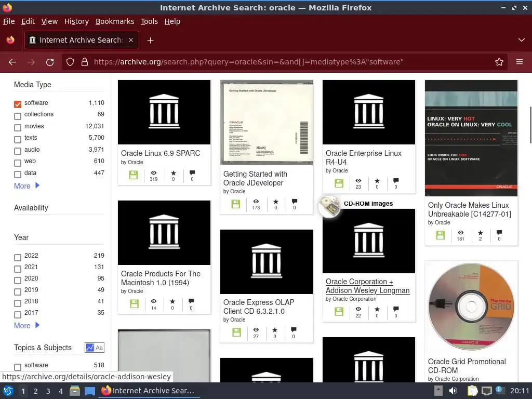
Task: Switch Topics & Subjects to Aa text view
Action: (99, 348)
